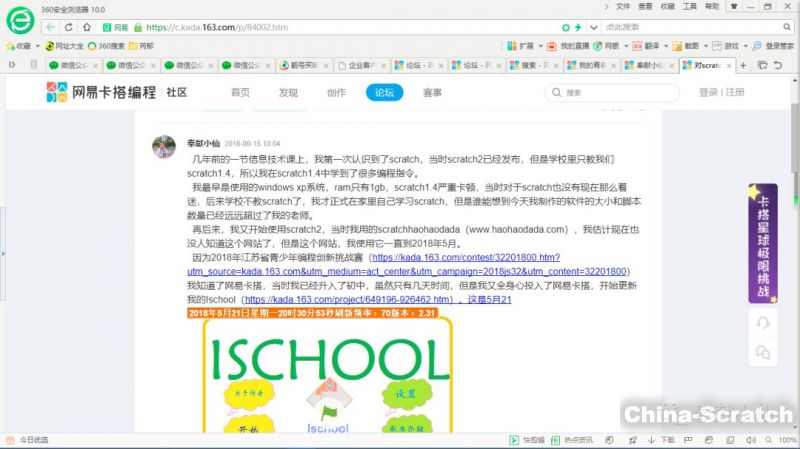Click the author avatar of 奉献小仙
This screenshot has height=449, width=800.
coord(164,146)
